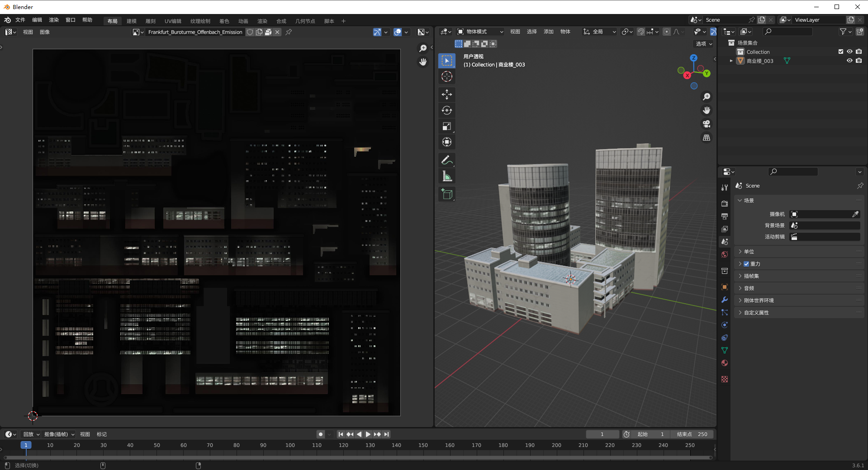Click the 结束点 end frame field

pos(692,434)
